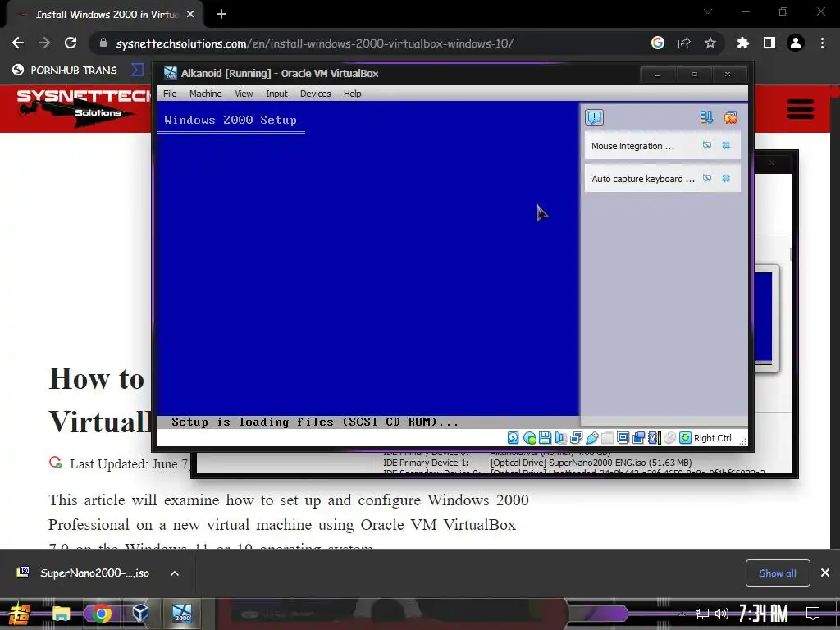Click the green-arrow keyboard capture indicator
840x630 pixels.
pyautogui.click(x=685, y=438)
